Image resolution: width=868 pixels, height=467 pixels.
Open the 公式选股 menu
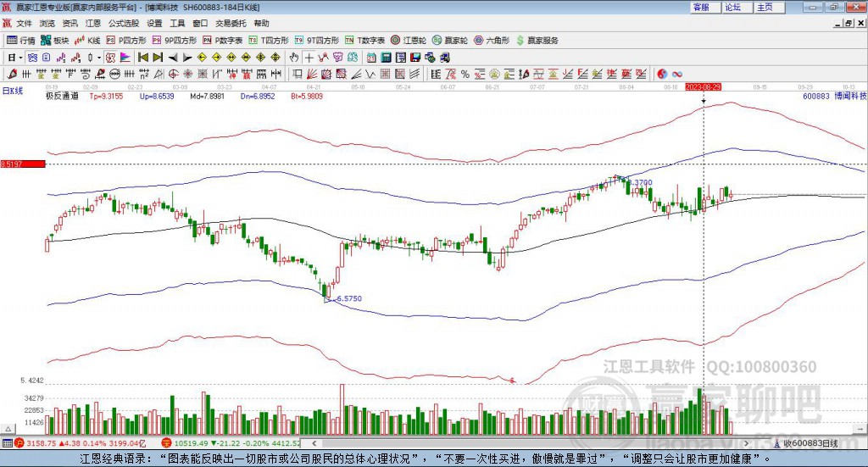coord(124,23)
